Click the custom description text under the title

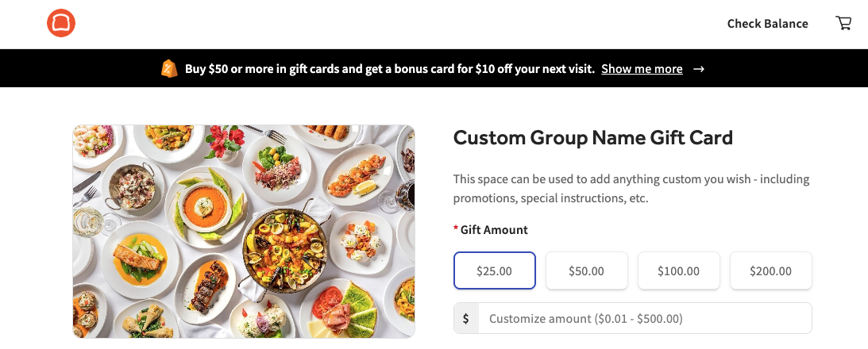pos(631,188)
